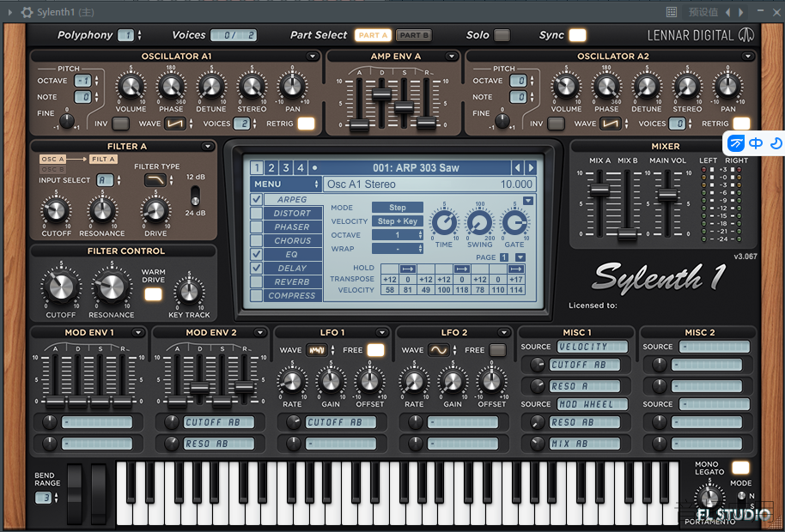Expand the Oscillator A2 panel dropdown
This screenshot has height=532, width=785.
(747, 56)
